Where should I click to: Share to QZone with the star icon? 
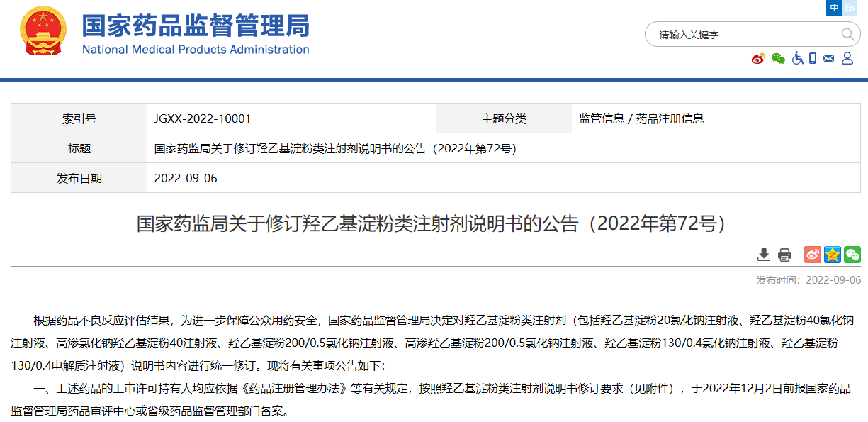click(x=833, y=255)
